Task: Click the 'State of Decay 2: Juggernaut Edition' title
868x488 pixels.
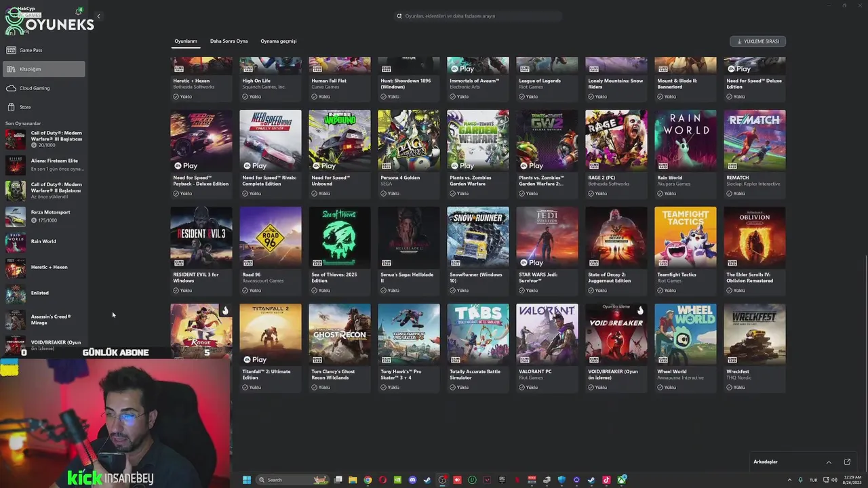Action: (610, 278)
